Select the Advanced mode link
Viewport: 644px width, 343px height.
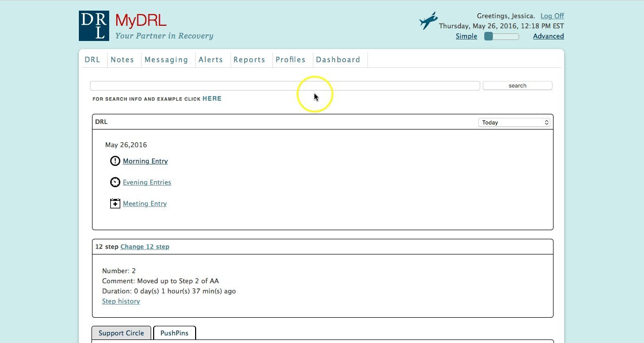tap(548, 36)
